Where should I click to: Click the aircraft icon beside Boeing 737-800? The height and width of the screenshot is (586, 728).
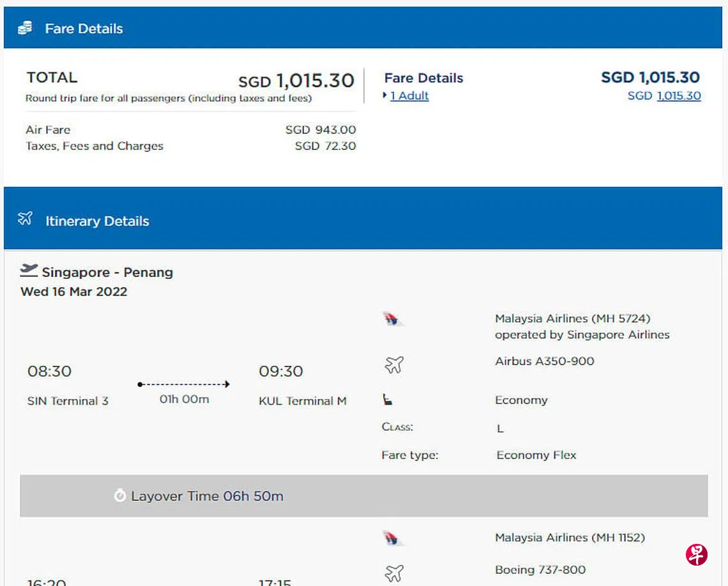coord(394,573)
